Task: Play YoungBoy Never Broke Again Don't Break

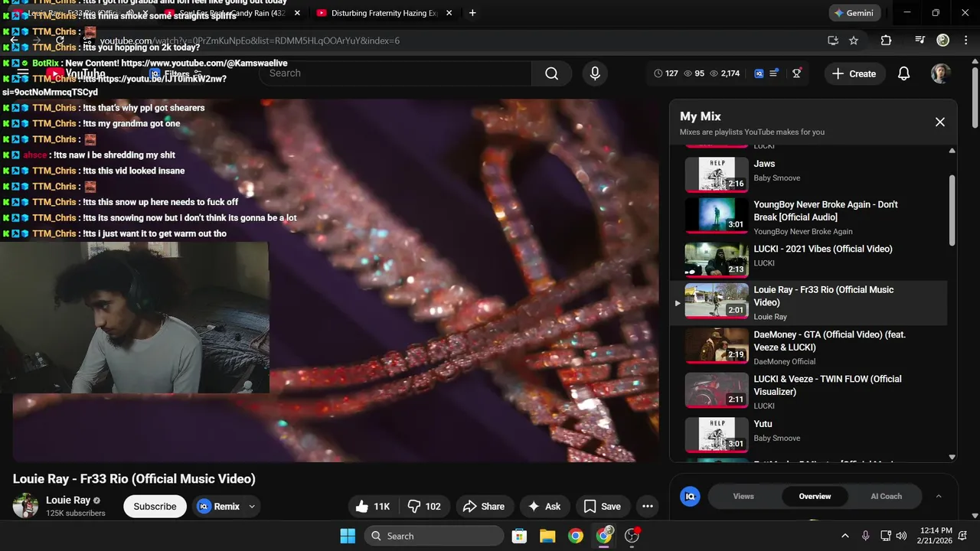Action: pos(808,217)
